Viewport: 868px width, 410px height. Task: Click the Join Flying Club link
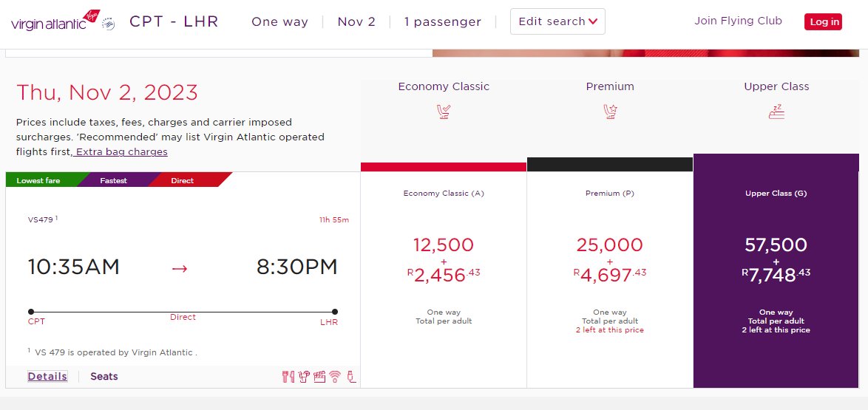[738, 21]
